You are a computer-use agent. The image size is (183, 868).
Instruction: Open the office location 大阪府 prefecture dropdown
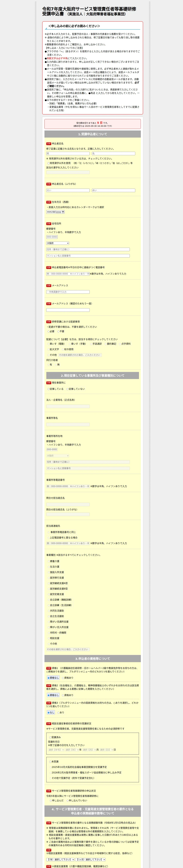(x=58, y=456)
